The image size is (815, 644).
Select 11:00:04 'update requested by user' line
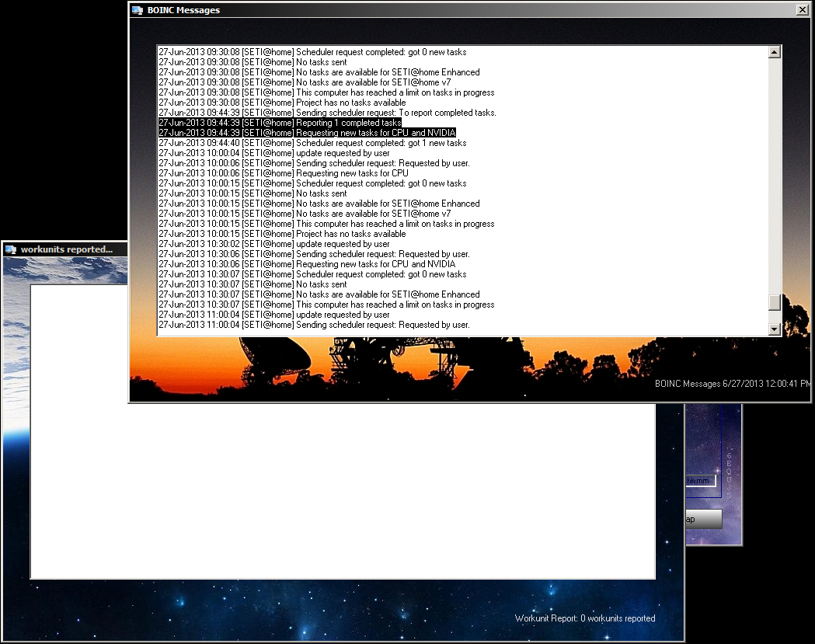(x=274, y=315)
